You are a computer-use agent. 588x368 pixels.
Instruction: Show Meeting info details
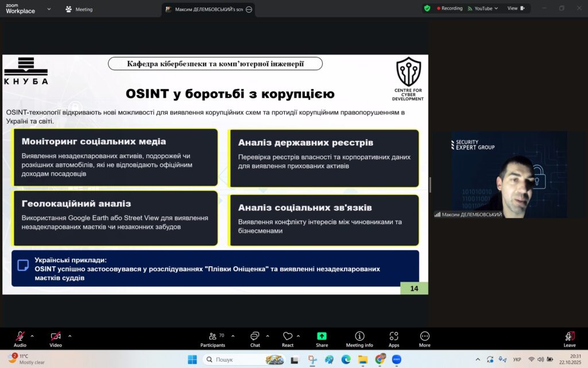[x=359, y=338]
